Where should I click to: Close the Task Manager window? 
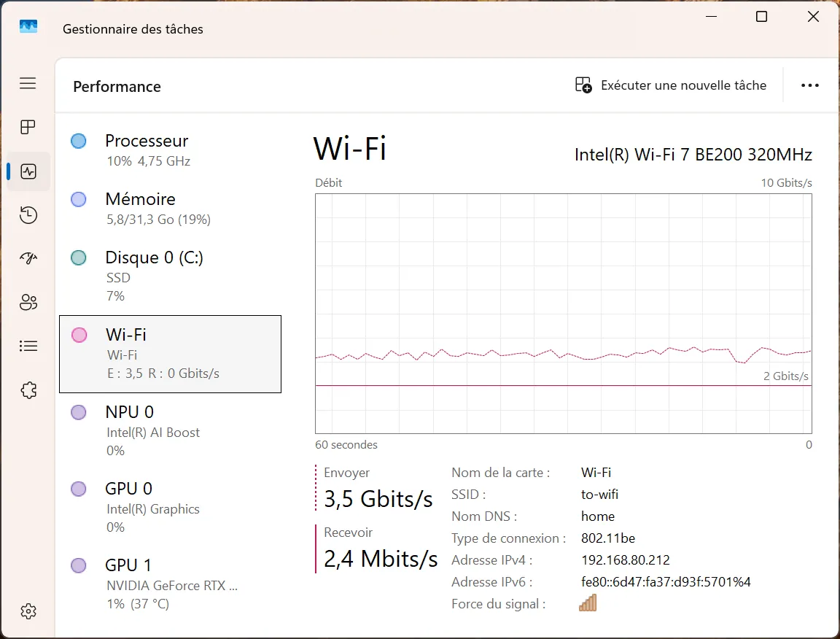tap(813, 17)
